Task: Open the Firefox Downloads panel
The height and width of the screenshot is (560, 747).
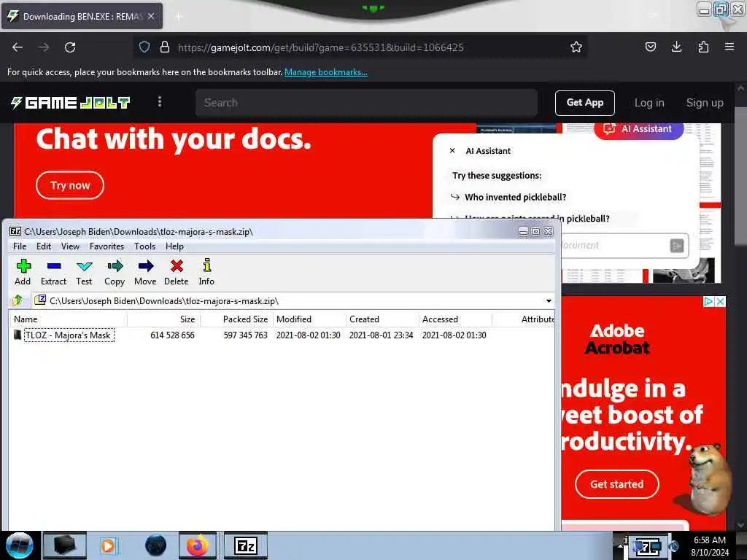Action: click(676, 47)
